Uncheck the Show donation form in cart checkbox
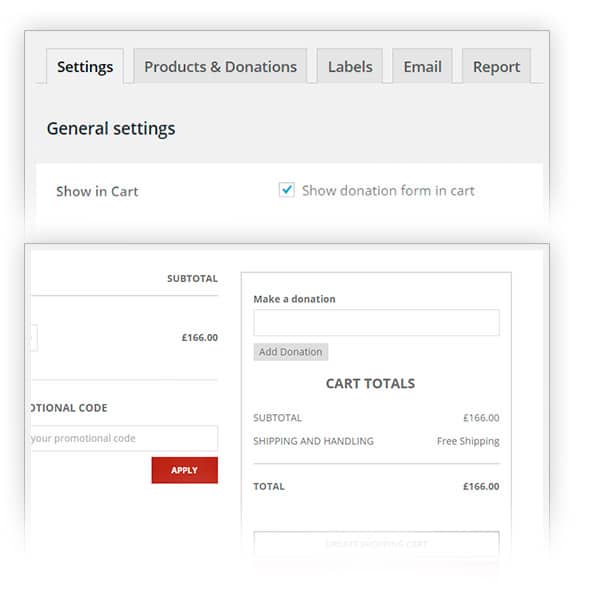 [287, 190]
